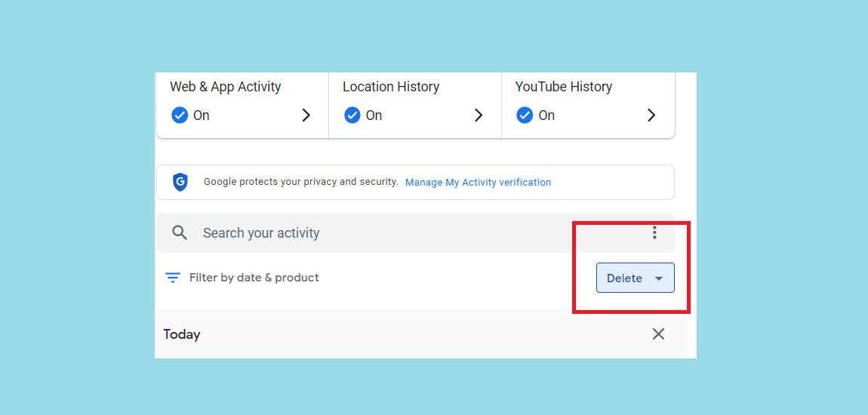This screenshot has height=415, width=868.
Task: Click the Google shield privacy icon
Action: pos(180,182)
